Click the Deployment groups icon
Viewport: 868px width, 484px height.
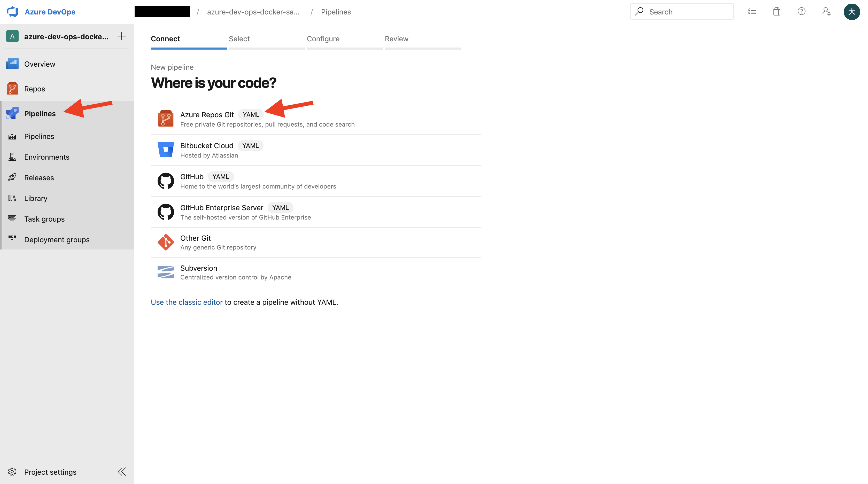(12, 239)
